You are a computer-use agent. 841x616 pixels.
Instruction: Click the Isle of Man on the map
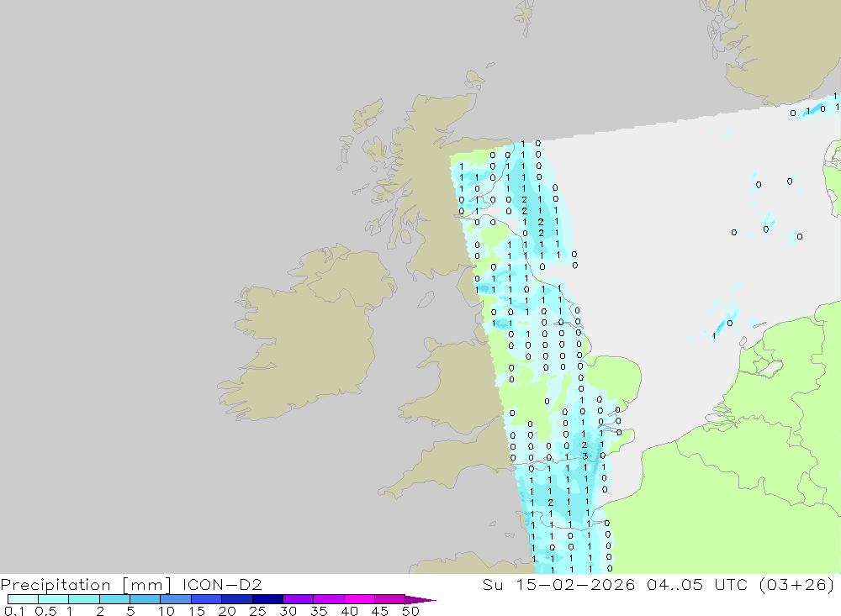pos(426,299)
